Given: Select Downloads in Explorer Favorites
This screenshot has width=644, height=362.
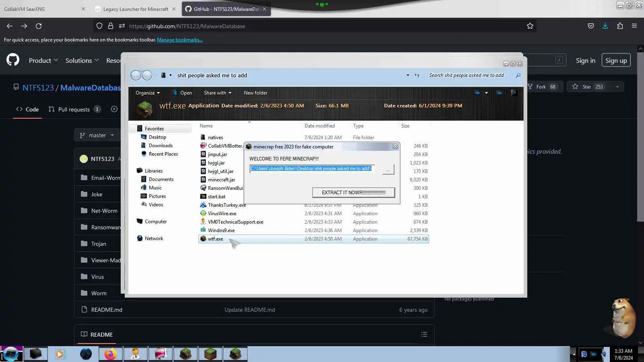Looking at the screenshot, I should tap(161, 146).
